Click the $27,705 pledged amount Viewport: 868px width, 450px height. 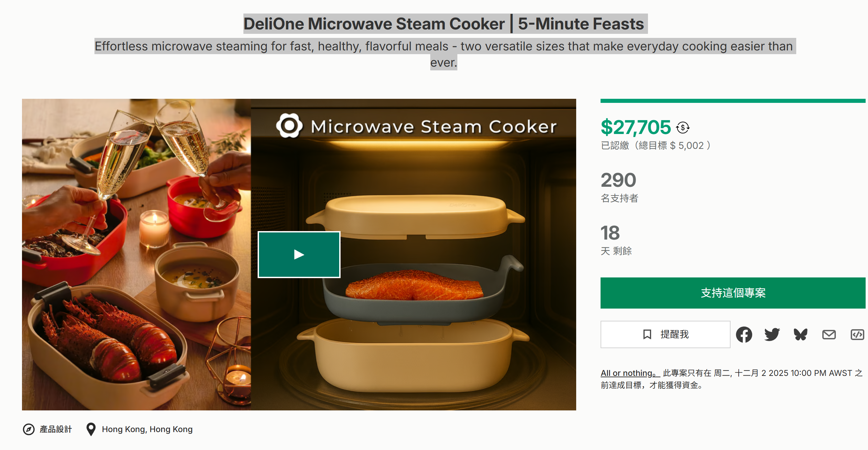635,128
